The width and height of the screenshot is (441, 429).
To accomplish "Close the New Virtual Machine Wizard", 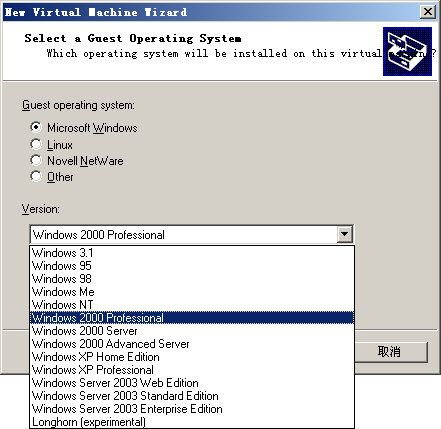I will (428, 12).
